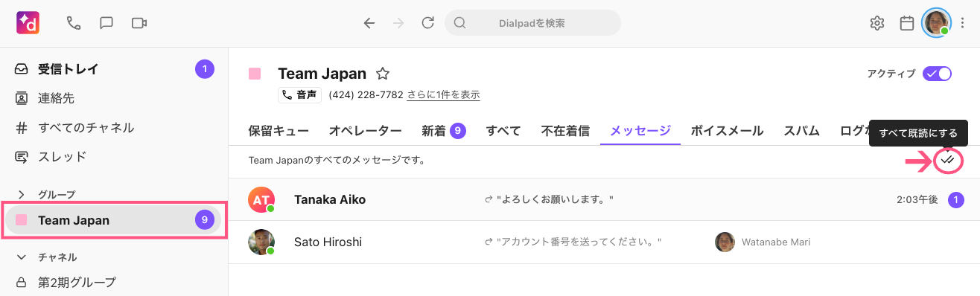Screen dimensions: 980x296
Task: Open the calendar icon
Action: pos(907,23)
